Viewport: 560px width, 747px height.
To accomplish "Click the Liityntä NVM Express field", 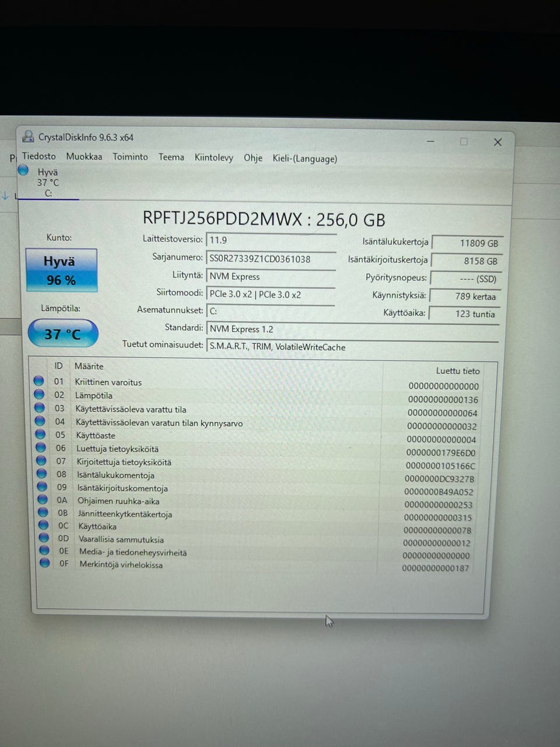I will pyautogui.click(x=271, y=277).
